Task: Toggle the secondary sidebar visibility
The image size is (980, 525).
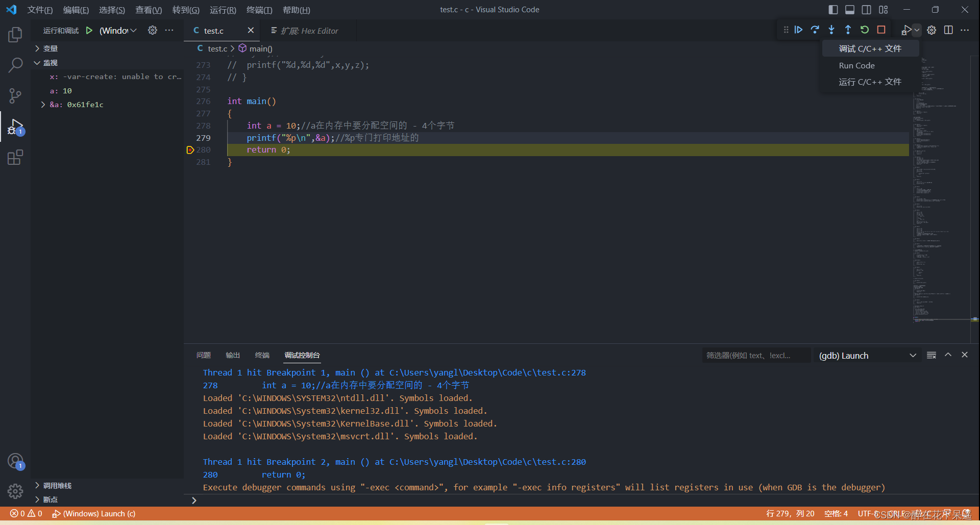Action: tap(867, 10)
